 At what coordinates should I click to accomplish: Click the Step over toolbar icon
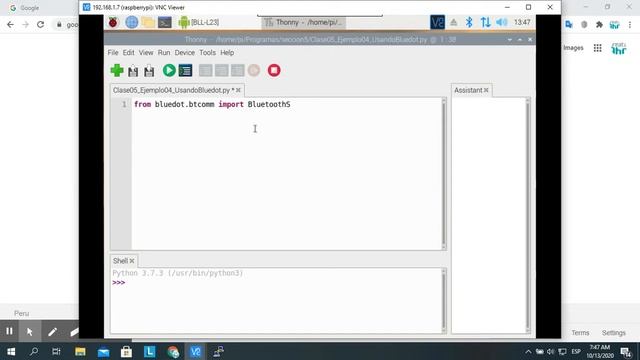205,71
